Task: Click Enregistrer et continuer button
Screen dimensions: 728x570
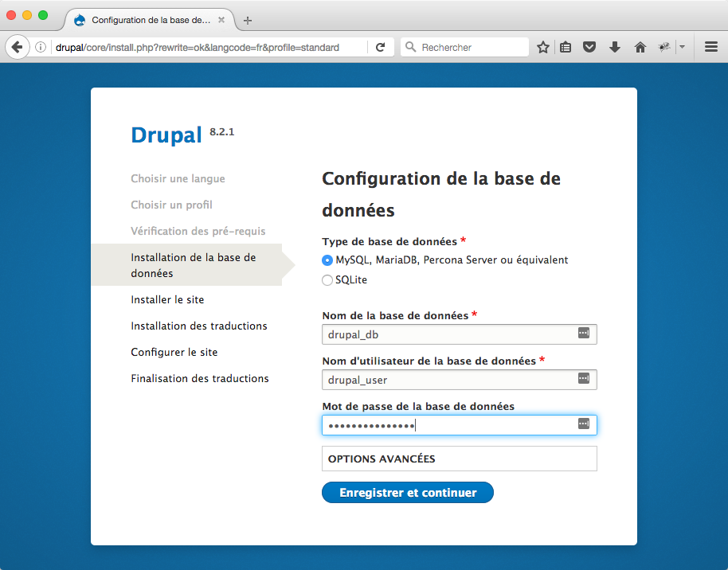Action: point(408,493)
